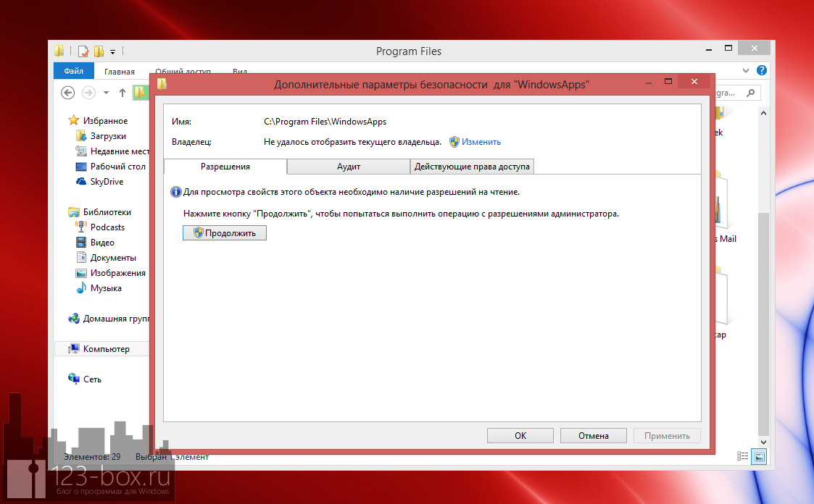This screenshot has height=504, width=814.
Task: Switch to the Аудит tab
Action: tap(349, 167)
